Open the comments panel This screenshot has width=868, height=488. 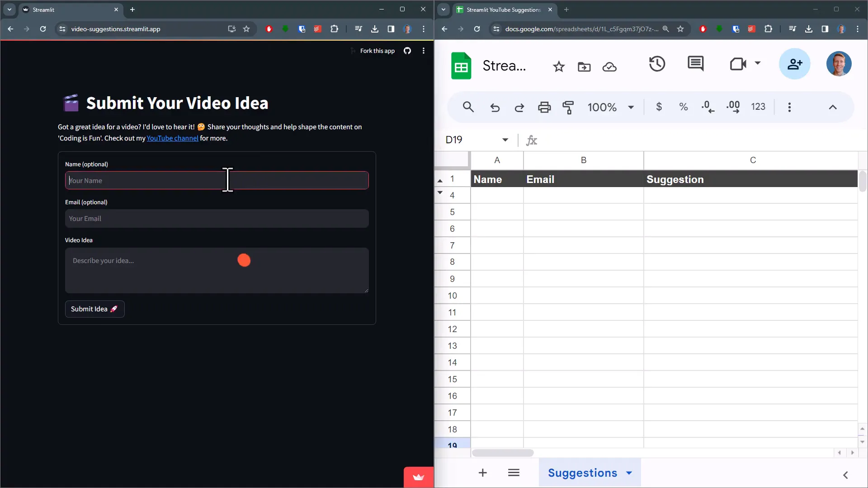coord(696,63)
